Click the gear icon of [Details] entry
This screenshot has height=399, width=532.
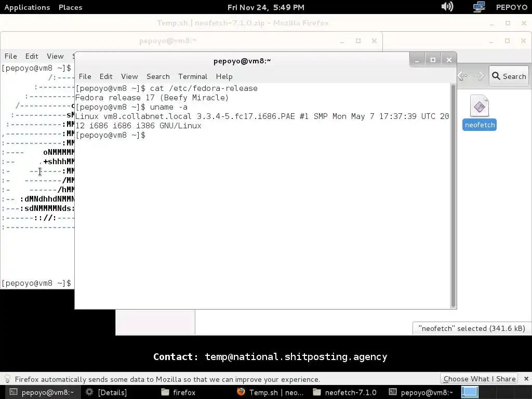[89, 392]
